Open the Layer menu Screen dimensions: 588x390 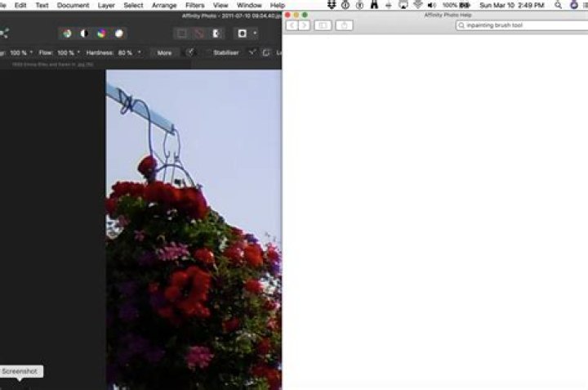click(x=106, y=5)
